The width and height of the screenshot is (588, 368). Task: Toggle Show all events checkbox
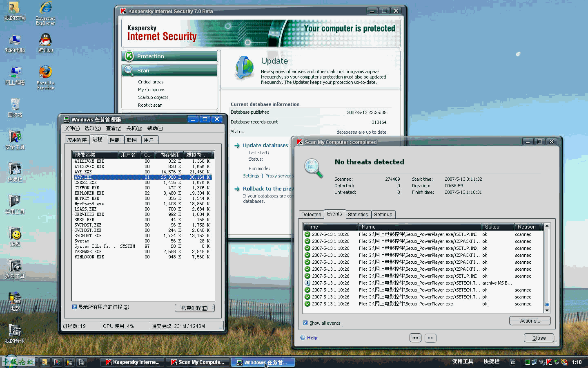click(305, 323)
